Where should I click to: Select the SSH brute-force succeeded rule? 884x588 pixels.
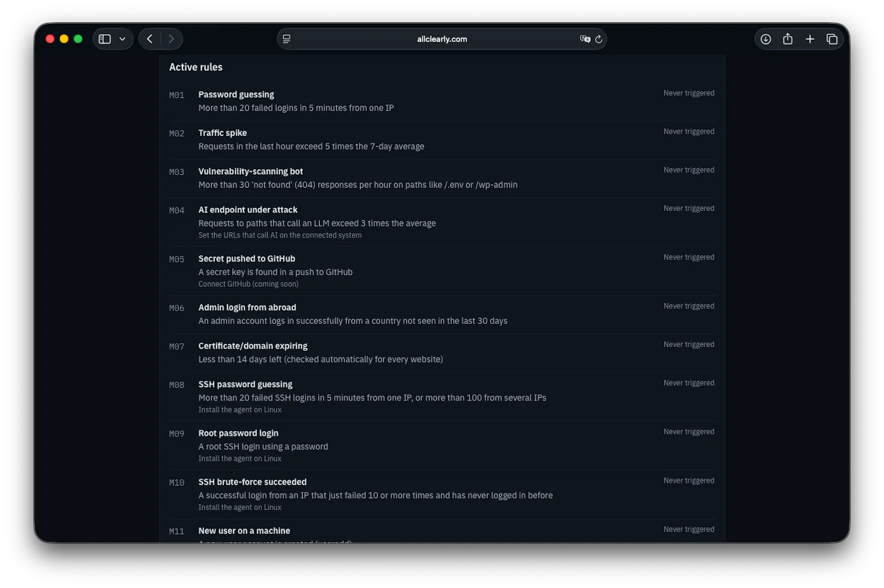click(x=252, y=482)
